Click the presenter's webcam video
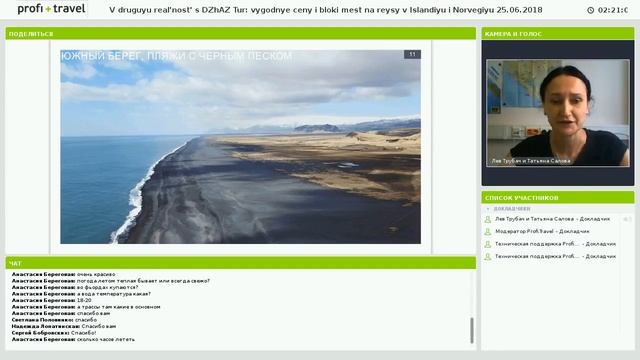Screen dimensions: 640x360 pyautogui.click(x=558, y=113)
